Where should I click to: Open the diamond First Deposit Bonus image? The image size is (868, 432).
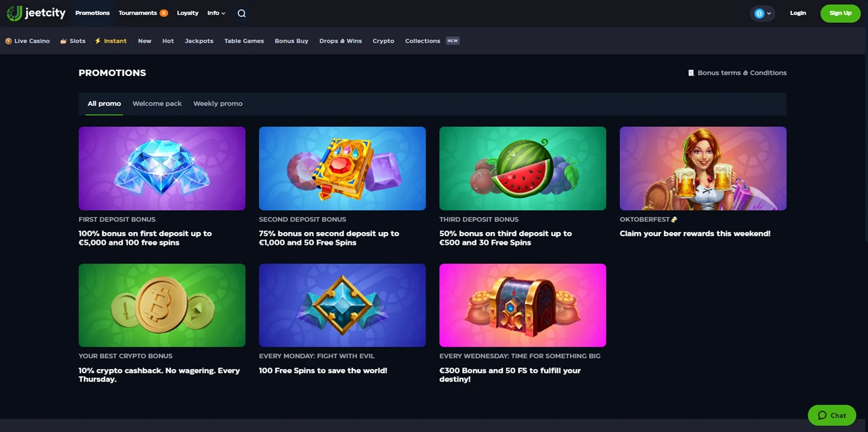coord(162,168)
